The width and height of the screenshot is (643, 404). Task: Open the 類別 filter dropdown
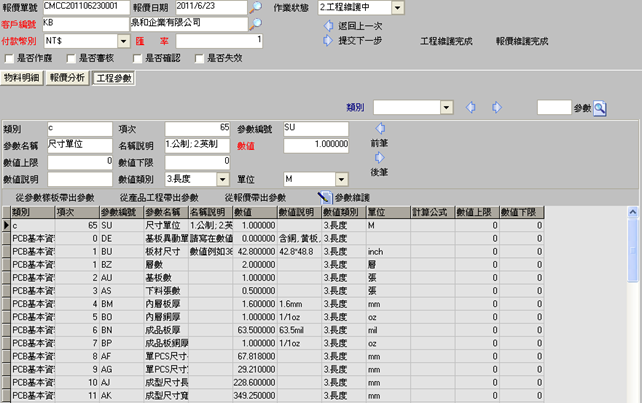click(x=447, y=107)
